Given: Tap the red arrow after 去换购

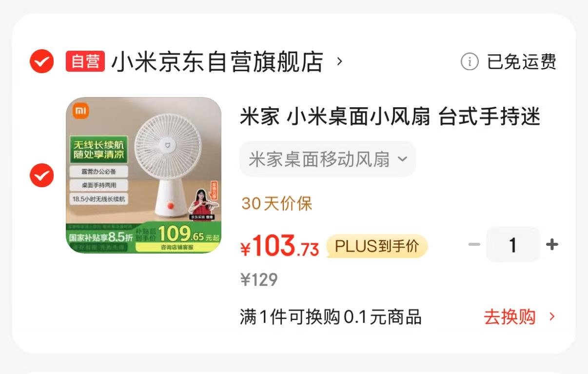Looking at the screenshot, I should [552, 317].
